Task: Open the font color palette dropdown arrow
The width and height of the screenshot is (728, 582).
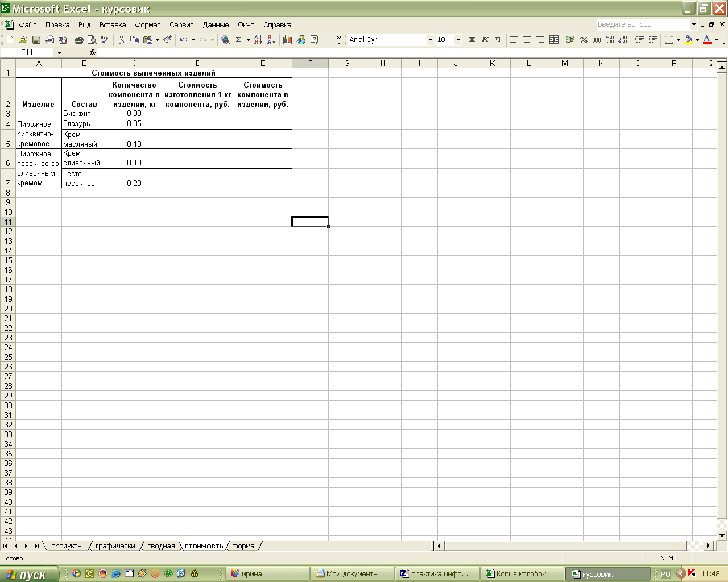Action: pyautogui.click(x=717, y=40)
